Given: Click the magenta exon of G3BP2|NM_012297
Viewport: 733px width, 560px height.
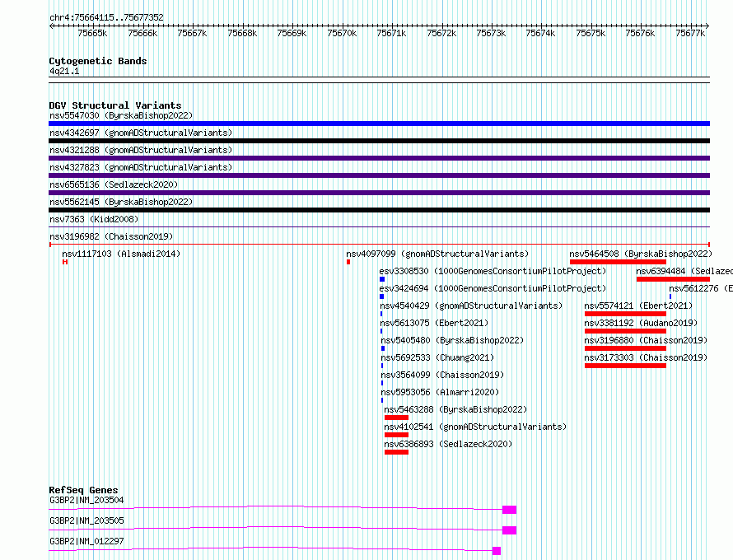Looking at the screenshot, I should (497, 551).
